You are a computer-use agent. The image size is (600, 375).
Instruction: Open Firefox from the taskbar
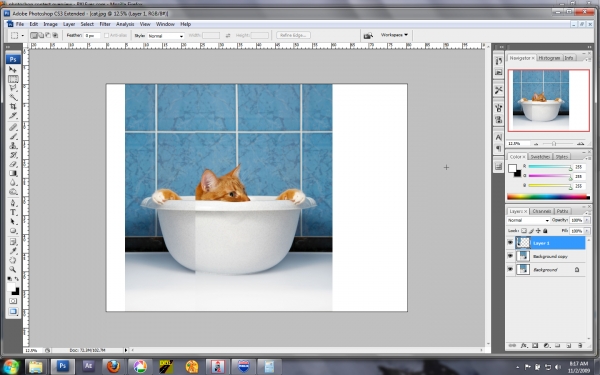(113, 366)
